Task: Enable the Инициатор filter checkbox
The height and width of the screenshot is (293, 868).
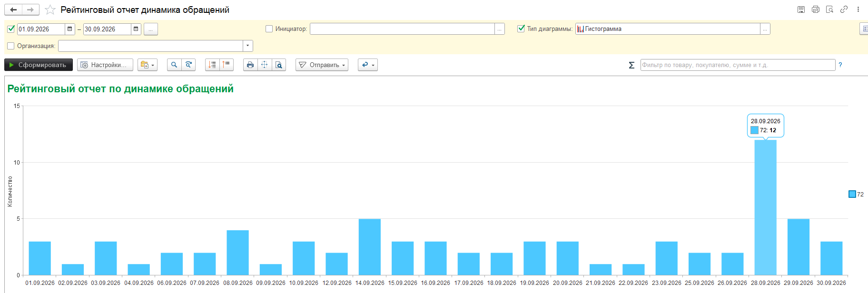Action: click(269, 29)
